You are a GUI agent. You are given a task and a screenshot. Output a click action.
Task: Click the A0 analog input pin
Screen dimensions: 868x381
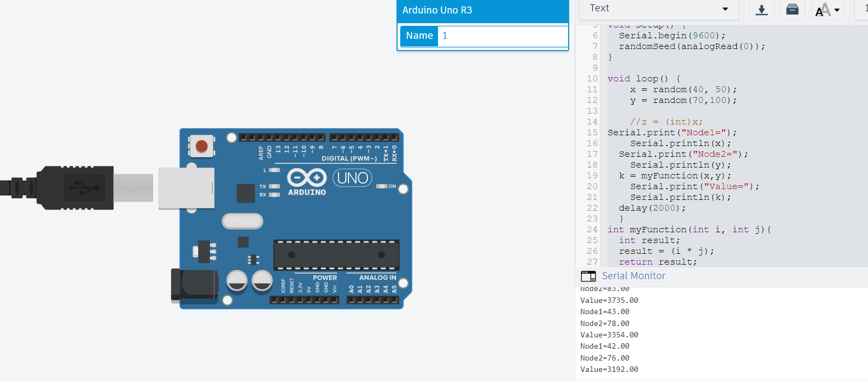pos(351,300)
